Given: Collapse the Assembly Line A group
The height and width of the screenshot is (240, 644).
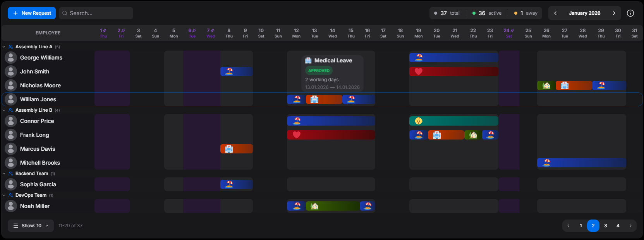Looking at the screenshot, I should [x=4, y=47].
